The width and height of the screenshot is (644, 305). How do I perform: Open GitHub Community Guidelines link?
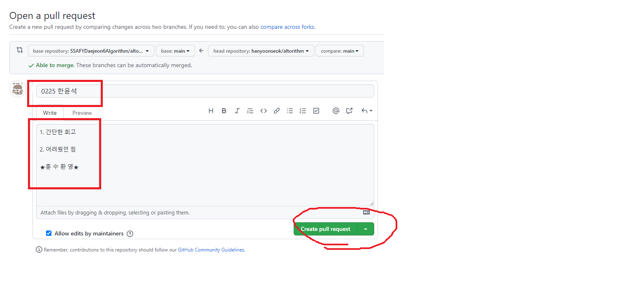[x=211, y=250]
